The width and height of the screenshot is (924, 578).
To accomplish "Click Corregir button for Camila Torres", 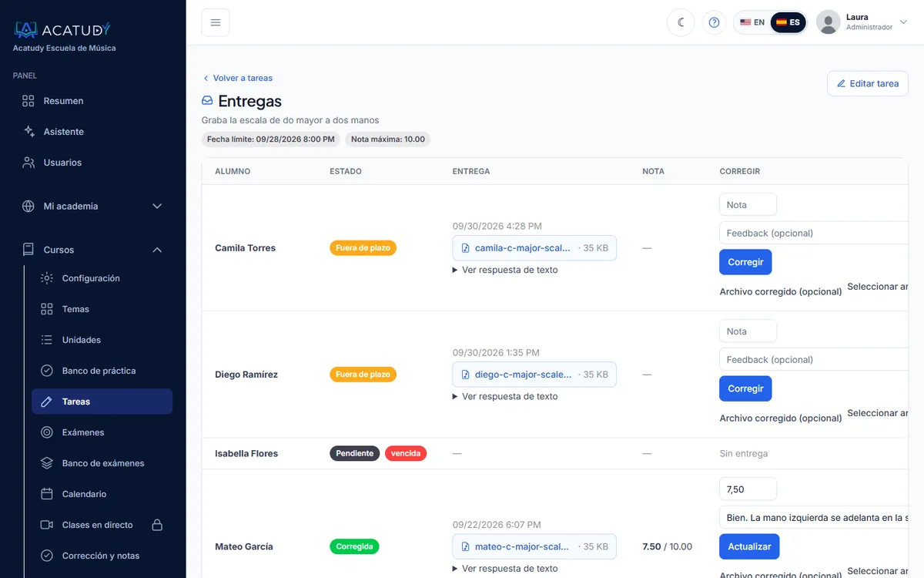I will [x=745, y=262].
